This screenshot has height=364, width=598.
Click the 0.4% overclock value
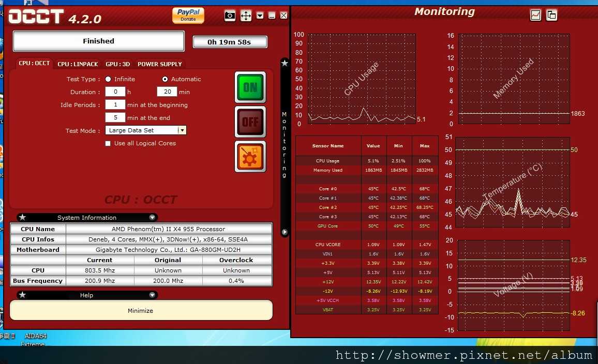click(x=236, y=281)
